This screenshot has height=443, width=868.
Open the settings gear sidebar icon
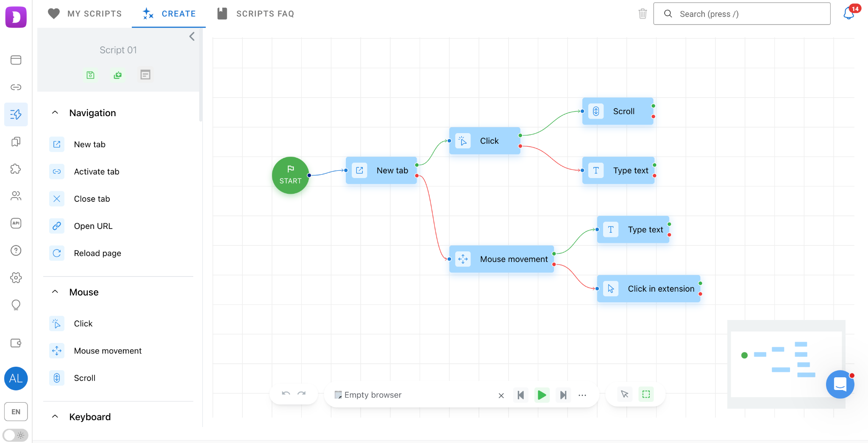click(x=16, y=278)
